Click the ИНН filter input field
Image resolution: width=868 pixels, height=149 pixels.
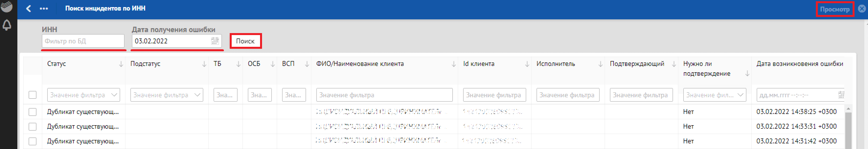(83, 41)
